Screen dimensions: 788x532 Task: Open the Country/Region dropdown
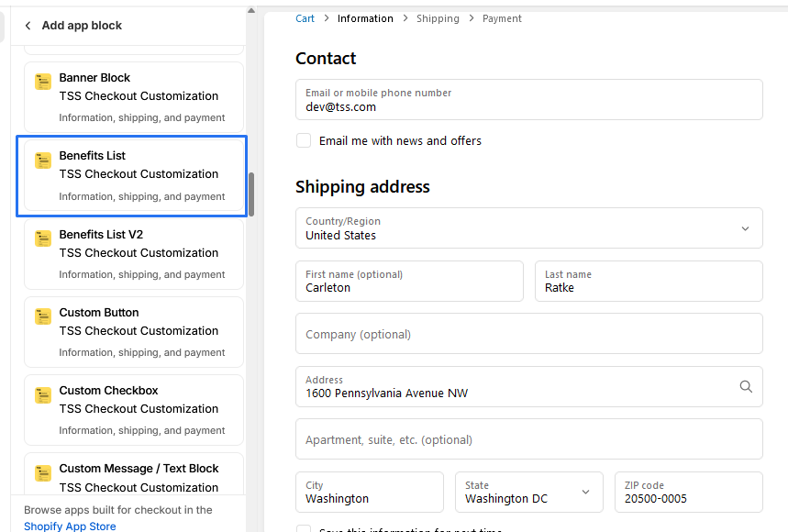point(528,228)
